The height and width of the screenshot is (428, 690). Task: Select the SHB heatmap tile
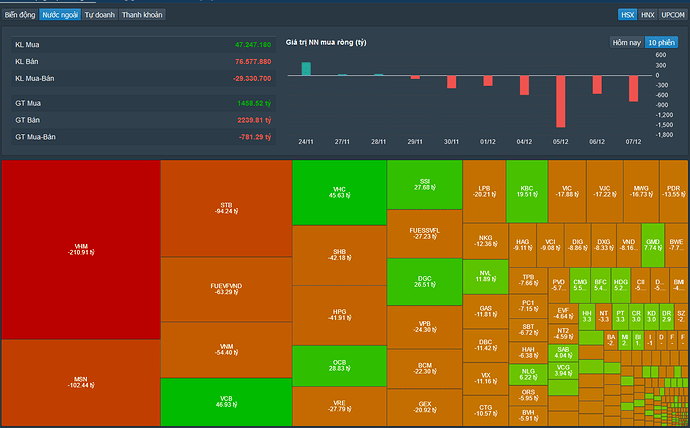[339, 255]
